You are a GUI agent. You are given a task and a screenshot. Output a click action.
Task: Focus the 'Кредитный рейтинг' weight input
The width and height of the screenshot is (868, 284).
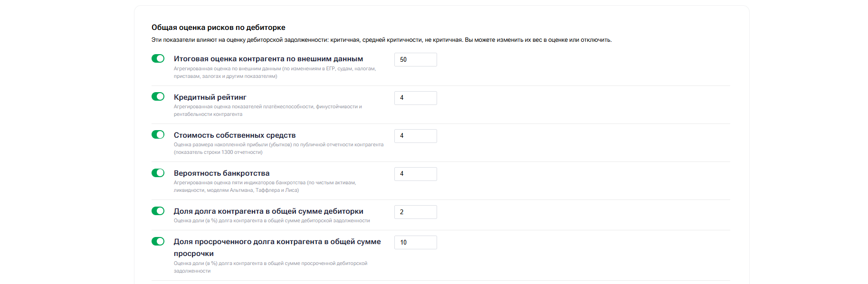coord(415,98)
